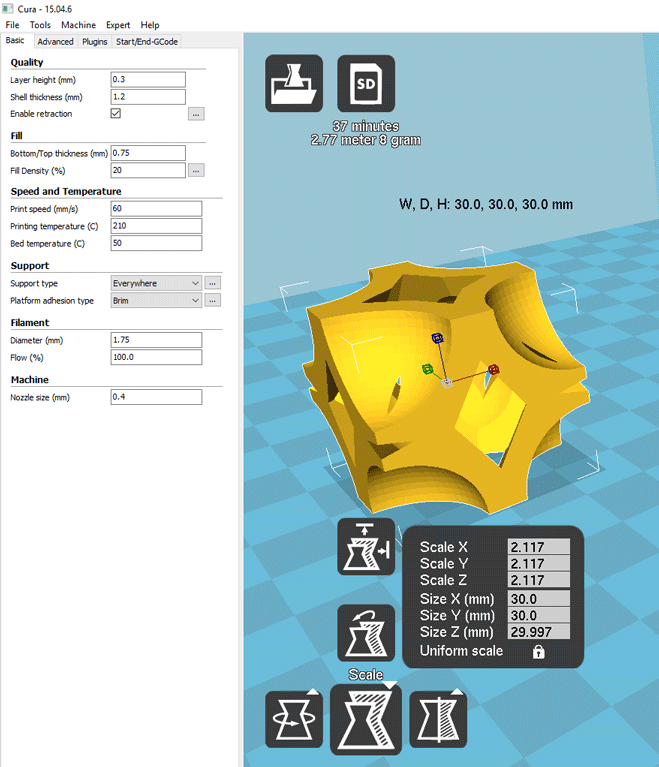The width and height of the screenshot is (659, 767).
Task: Select the Mirror tool icon
Action: (438, 719)
